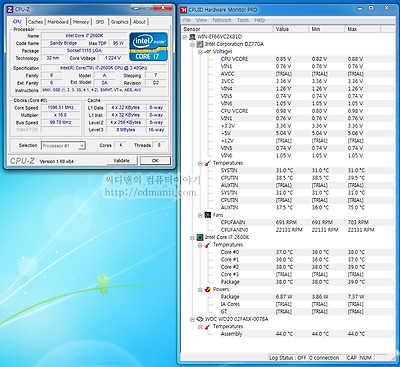
Task: Click the Min column header
Action: pyautogui.click(x=327, y=29)
